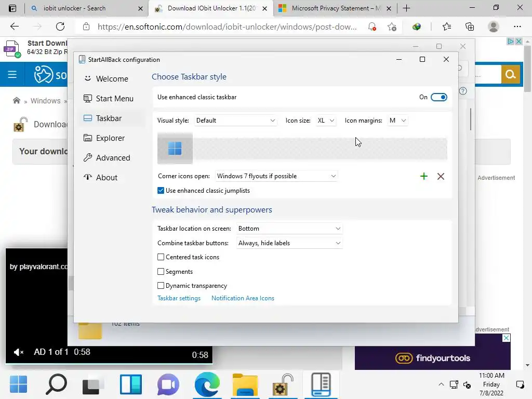Viewport: 532px width, 399px height.
Task: Enable Centered task icons checkbox
Action: 161,257
